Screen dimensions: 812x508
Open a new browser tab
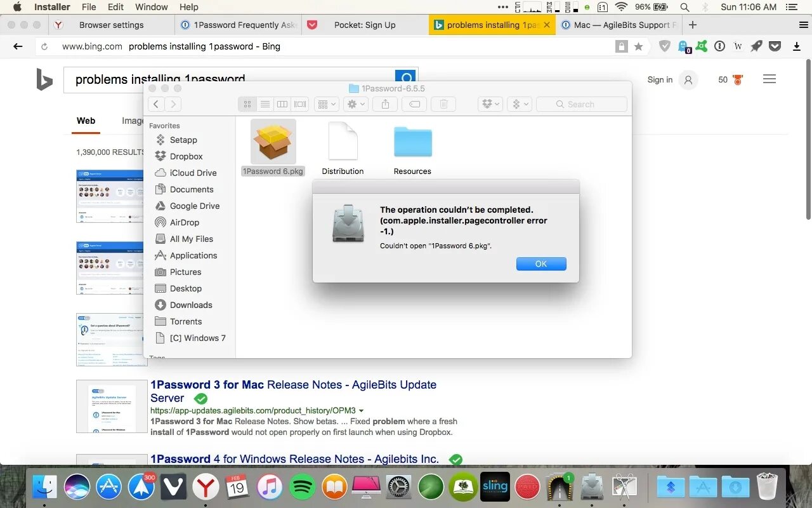pos(693,25)
